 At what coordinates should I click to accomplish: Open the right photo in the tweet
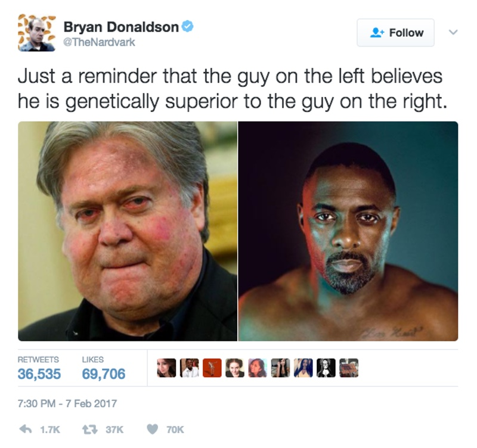348,231
